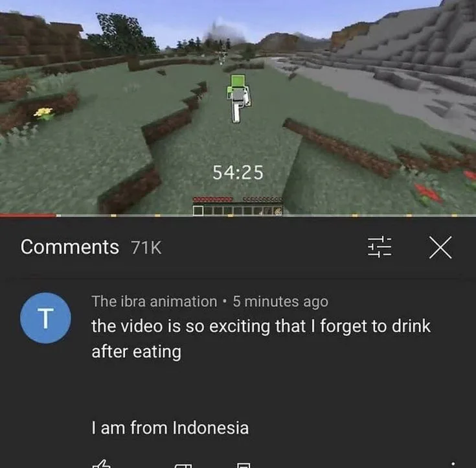Dislike the comment with thumbs-down icon
This screenshot has height=468, width=476.
click(183, 465)
